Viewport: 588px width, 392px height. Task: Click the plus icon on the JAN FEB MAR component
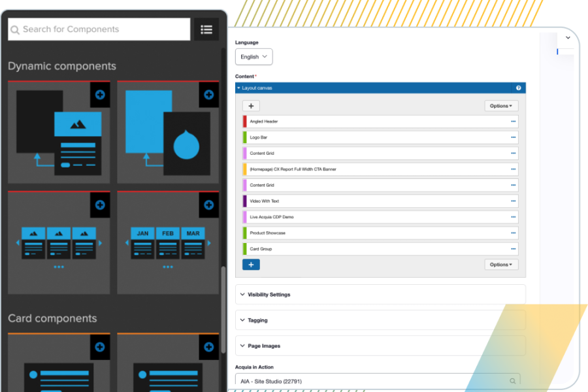(x=208, y=205)
